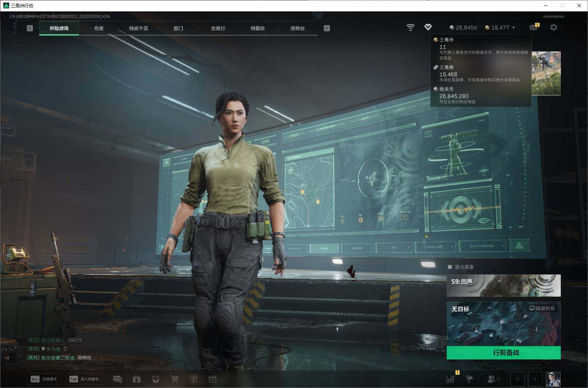Select the 无目标 map card
The image size is (588, 388).
point(504,324)
